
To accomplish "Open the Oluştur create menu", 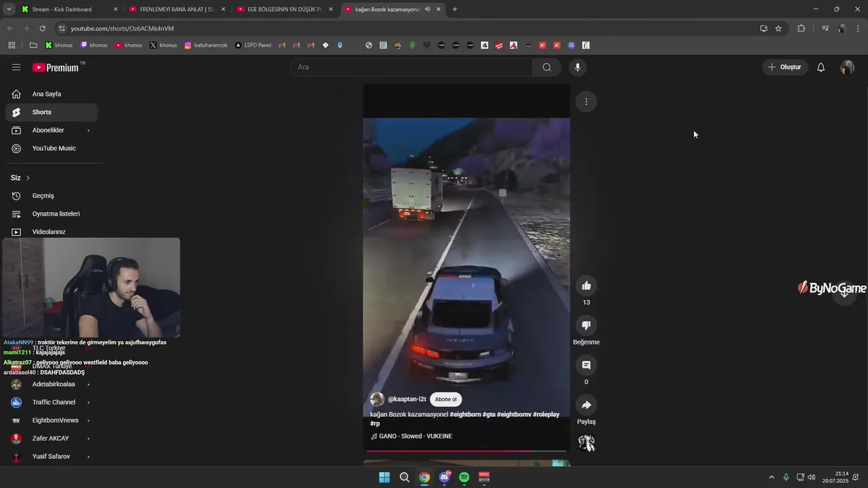I will point(784,67).
